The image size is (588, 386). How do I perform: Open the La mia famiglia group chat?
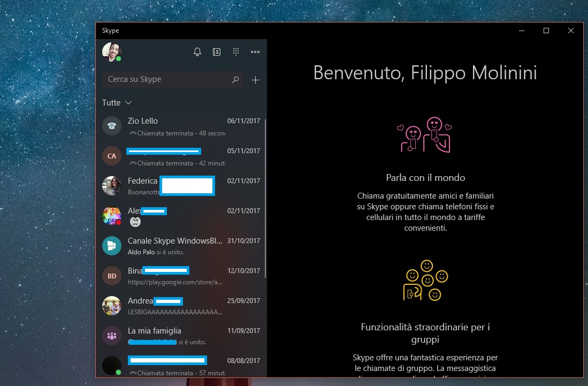(x=181, y=336)
